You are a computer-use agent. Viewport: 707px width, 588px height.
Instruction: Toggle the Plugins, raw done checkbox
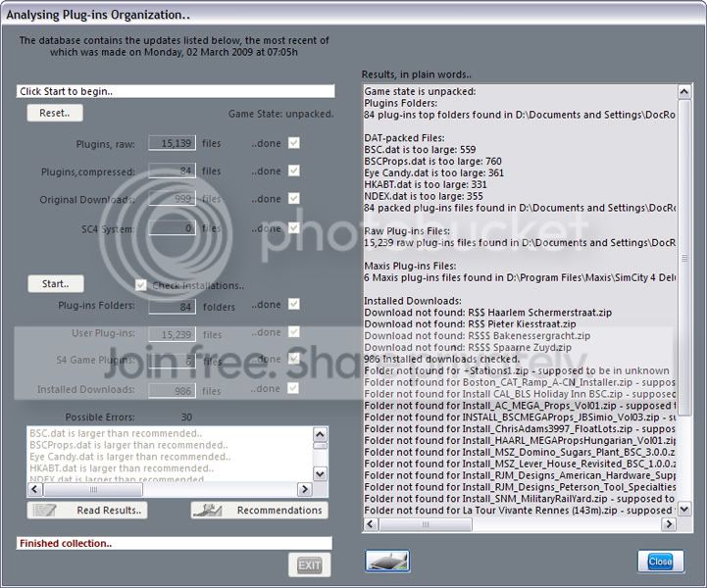coord(294,143)
